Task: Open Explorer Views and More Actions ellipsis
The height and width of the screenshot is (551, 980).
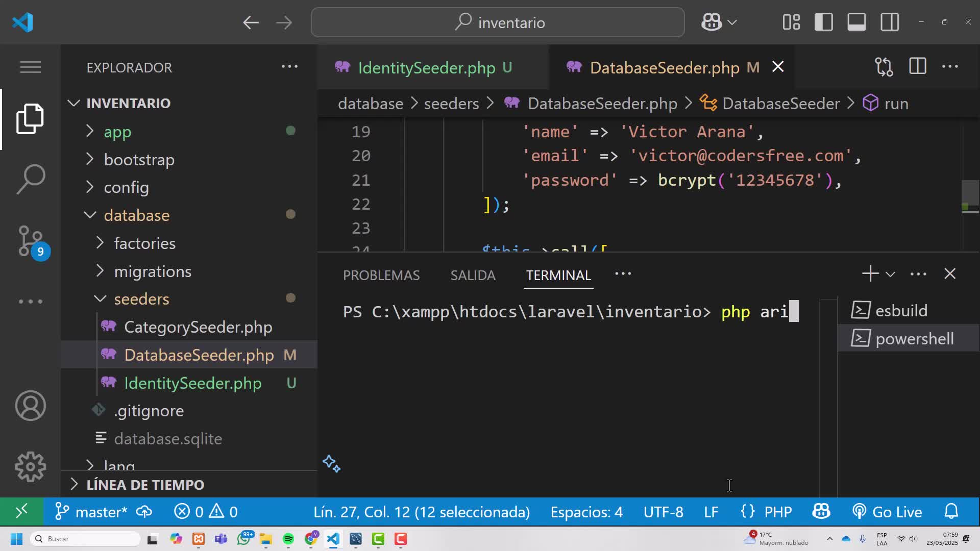Action: [289, 67]
